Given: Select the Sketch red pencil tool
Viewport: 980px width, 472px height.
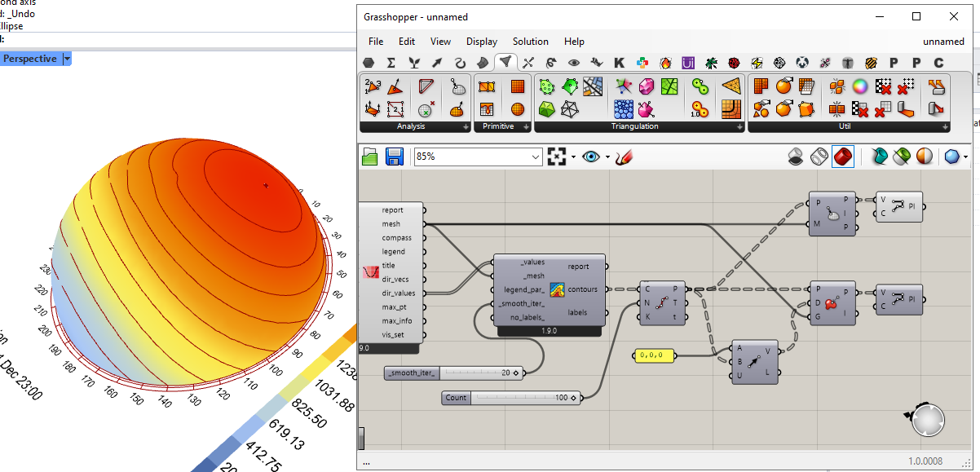Looking at the screenshot, I should tap(625, 157).
